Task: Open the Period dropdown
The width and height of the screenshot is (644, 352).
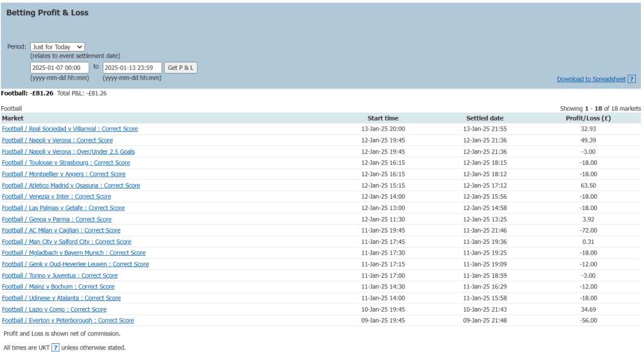Action: (x=57, y=47)
